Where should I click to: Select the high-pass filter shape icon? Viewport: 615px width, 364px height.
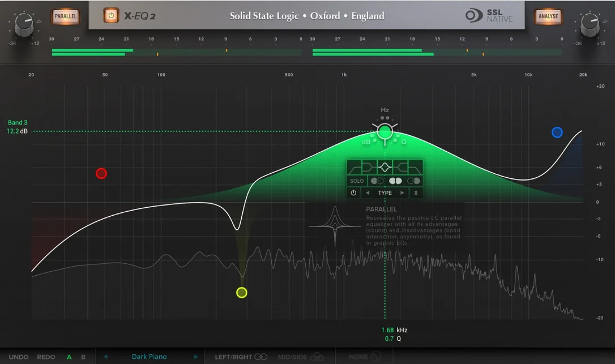(x=354, y=168)
